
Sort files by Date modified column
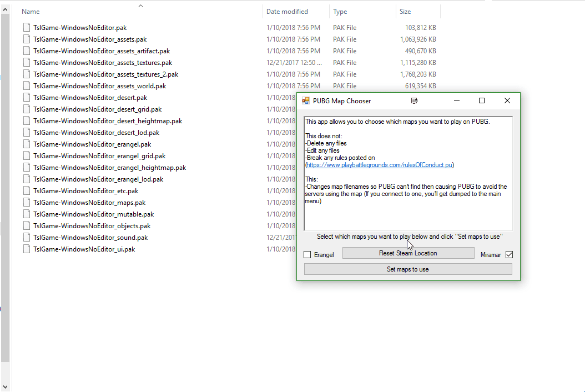(x=288, y=12)
